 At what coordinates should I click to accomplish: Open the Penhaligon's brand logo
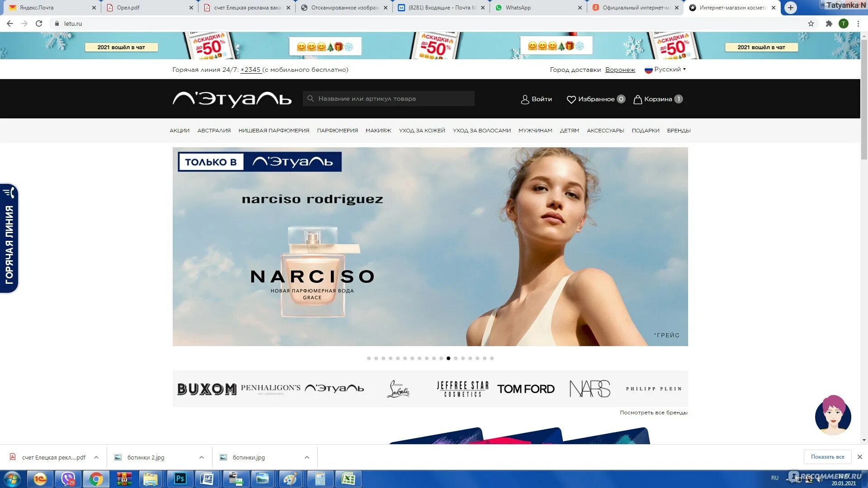tap(270, 389)
